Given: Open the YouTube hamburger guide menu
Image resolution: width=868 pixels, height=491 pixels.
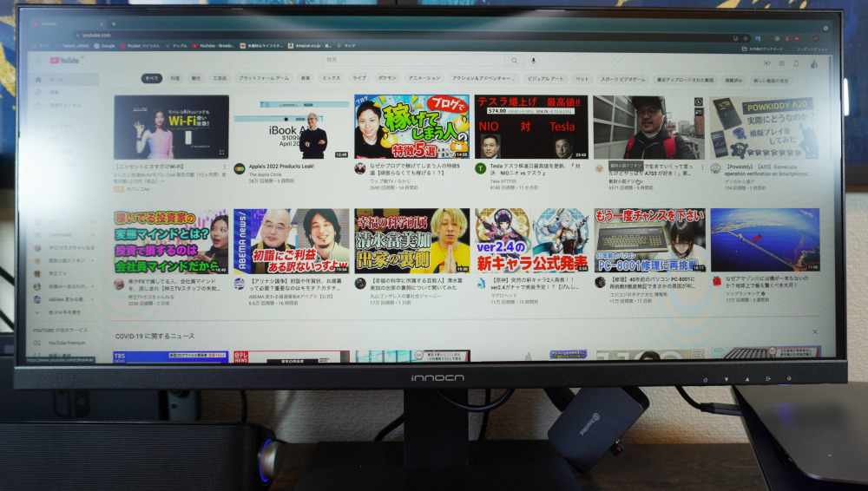Looking at the screenshot, I should (37, 61).
